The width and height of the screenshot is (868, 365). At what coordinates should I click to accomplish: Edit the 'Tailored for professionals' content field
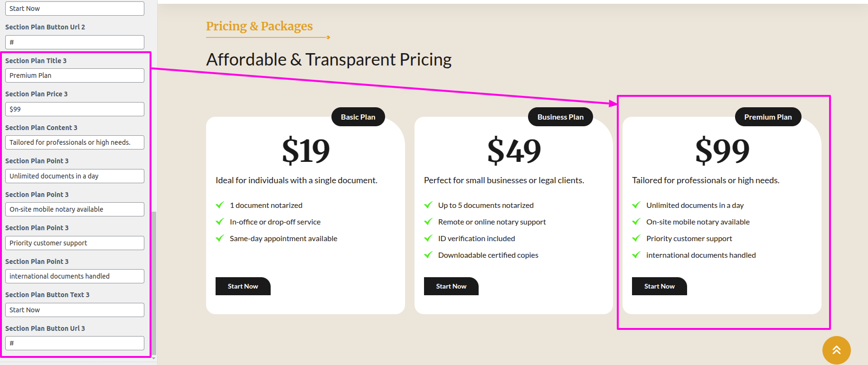tap(75, 142)
